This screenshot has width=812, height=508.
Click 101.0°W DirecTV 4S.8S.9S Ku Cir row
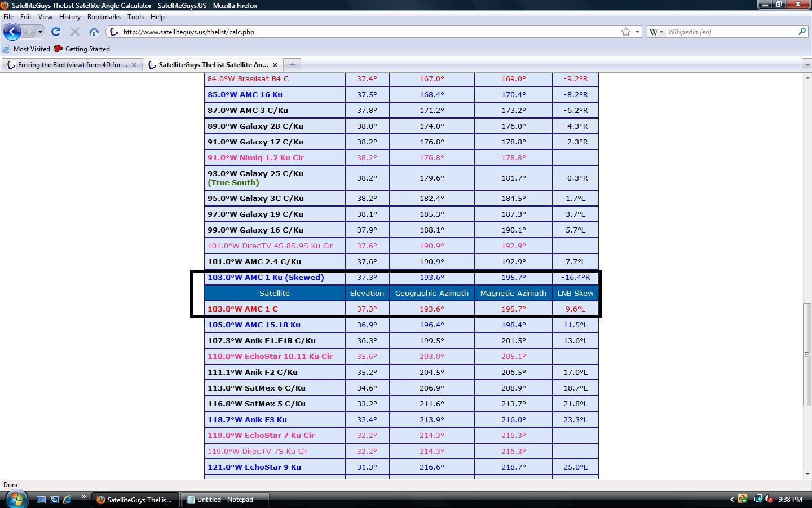click(401, 246)
